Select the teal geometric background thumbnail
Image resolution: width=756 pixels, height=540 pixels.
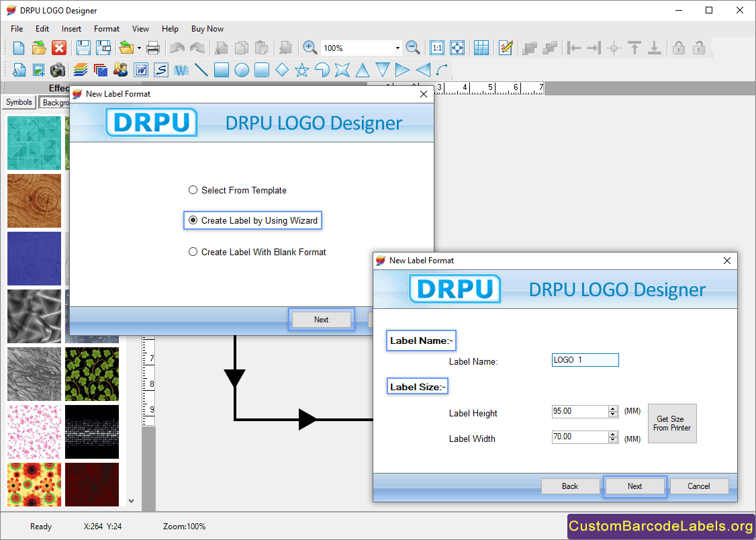pyautogui.click(x=34, y=142)
